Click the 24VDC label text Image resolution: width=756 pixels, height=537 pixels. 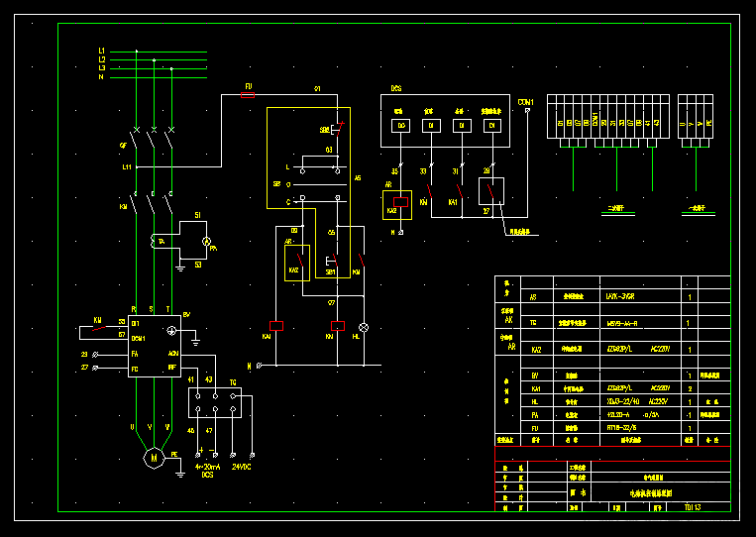pos(241,467)
